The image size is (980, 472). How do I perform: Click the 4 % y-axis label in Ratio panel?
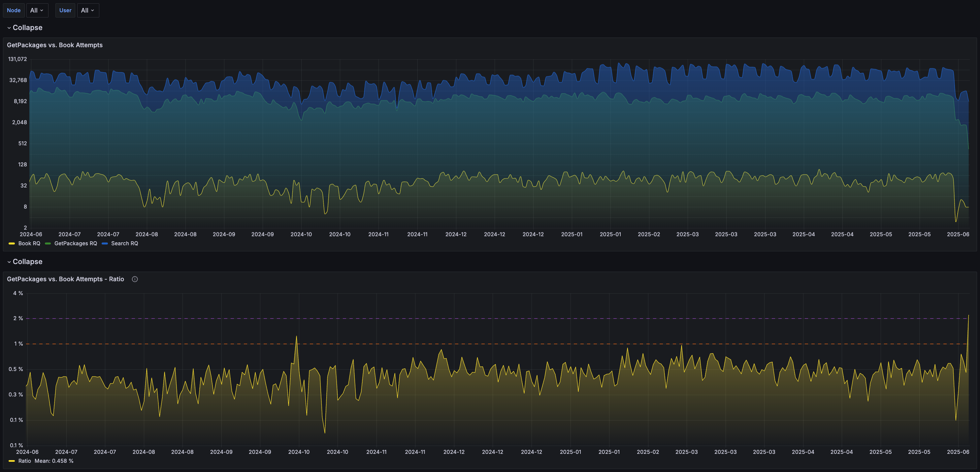(18, 293)
